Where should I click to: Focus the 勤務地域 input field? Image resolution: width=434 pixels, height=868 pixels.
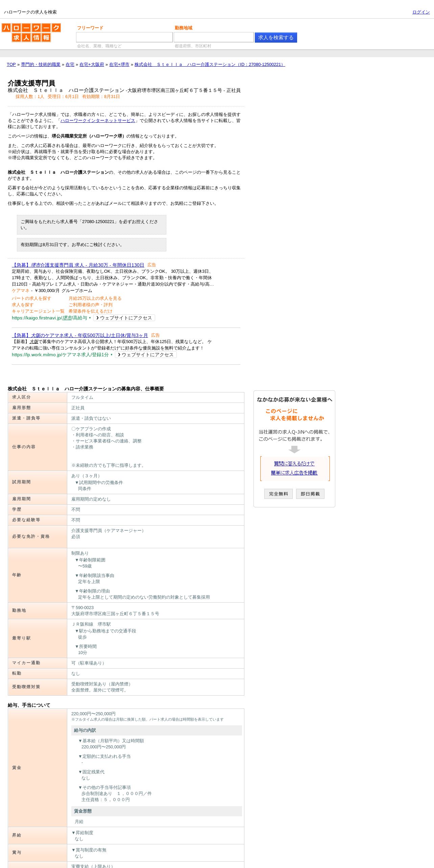pyautogui.click(x=214, y=37)
